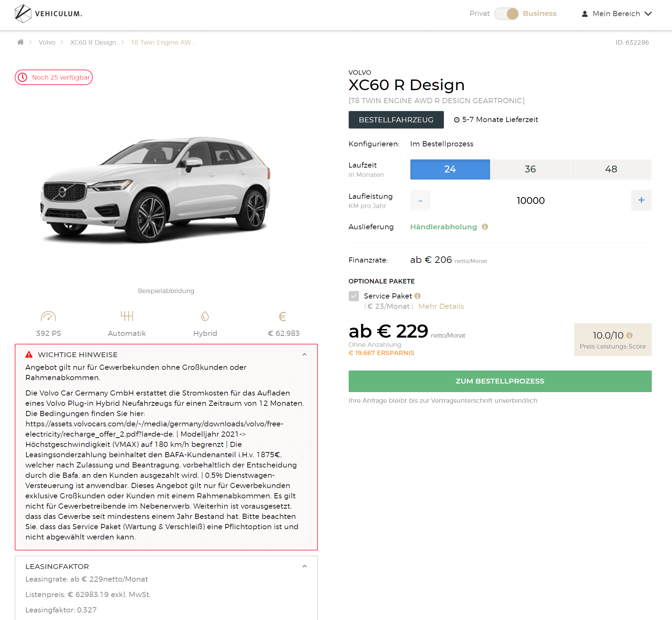
Task: Click the 392 PS speedometer icon
Action: pos(48,316)
